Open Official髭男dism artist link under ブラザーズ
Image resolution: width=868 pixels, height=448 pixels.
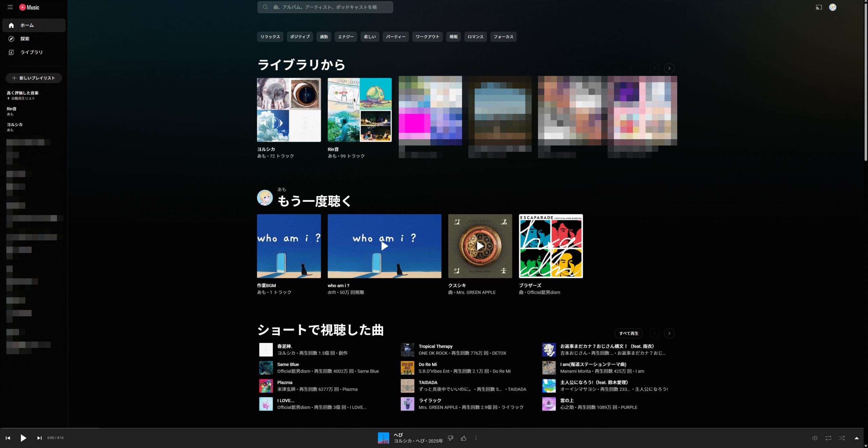[544, 292]
